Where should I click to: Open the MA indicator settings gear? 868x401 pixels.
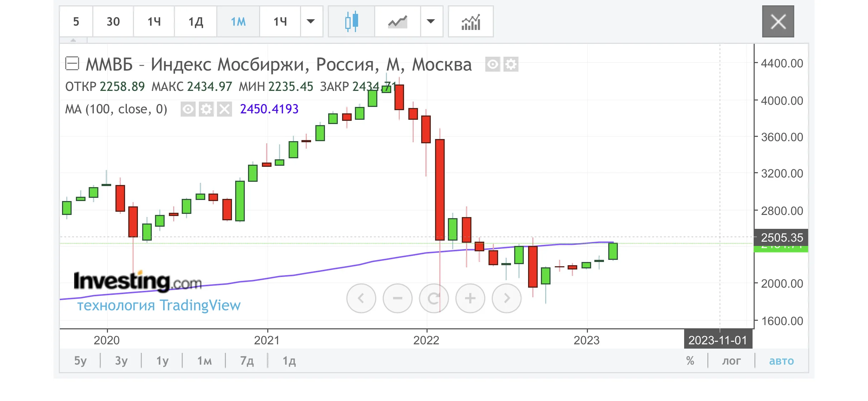point(206,109)
